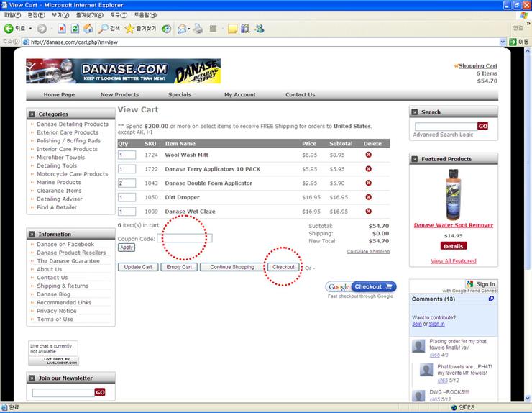Click the Calculate Shipping link

point(368,252)
